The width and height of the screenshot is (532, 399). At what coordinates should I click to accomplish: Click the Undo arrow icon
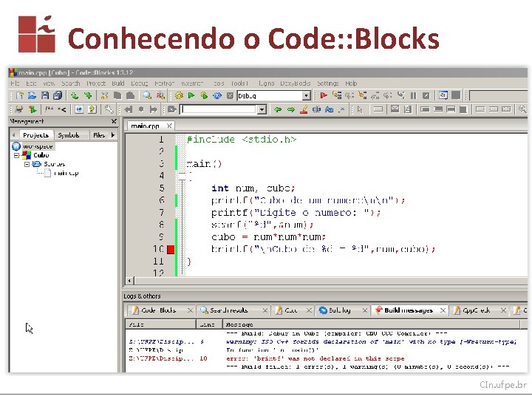pos(75,95)
